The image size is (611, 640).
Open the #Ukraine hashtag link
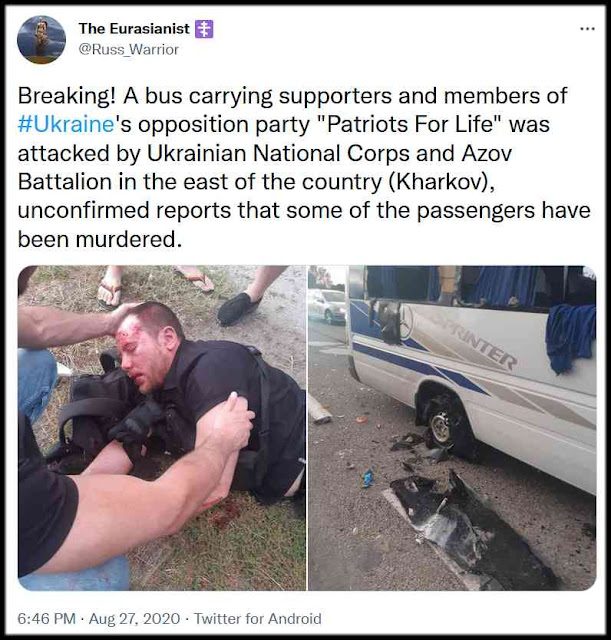pos(65,124)
